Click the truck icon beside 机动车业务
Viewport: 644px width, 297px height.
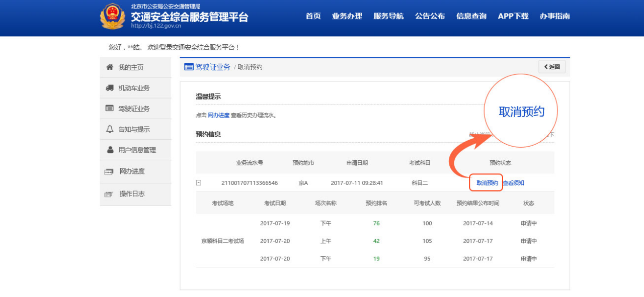click(110, 88)
